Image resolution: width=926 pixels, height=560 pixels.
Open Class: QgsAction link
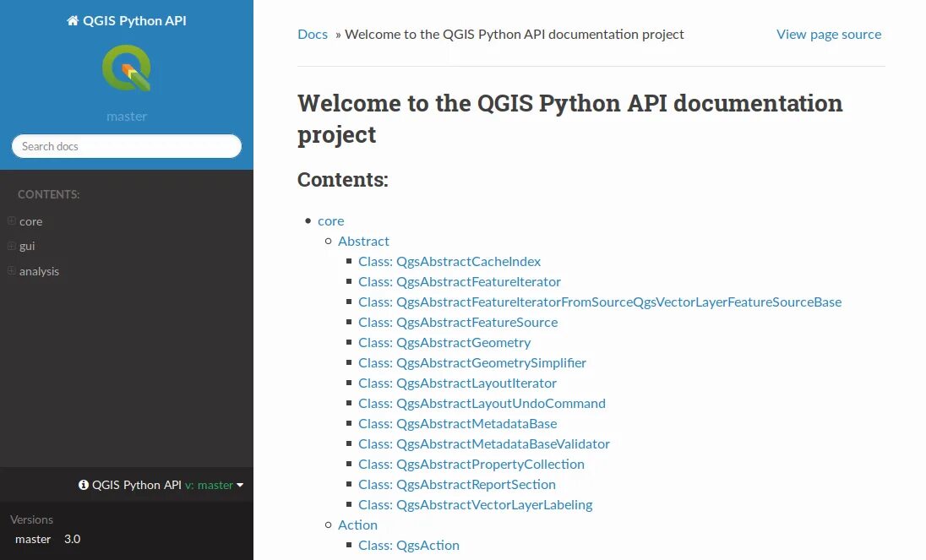(x=409, y=546)
